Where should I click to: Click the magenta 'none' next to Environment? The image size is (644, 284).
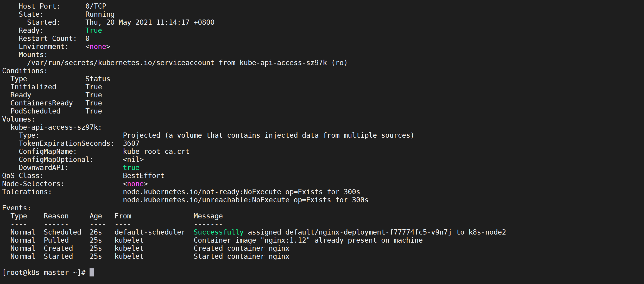(x=98, y=47)
